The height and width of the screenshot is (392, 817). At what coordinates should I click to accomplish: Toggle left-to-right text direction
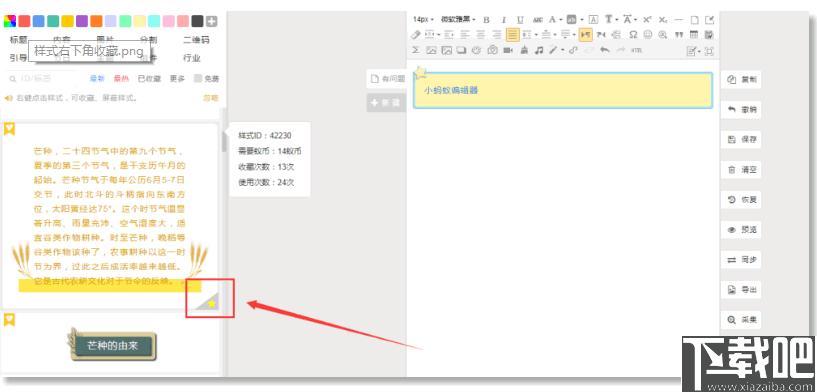pos(585,35)
